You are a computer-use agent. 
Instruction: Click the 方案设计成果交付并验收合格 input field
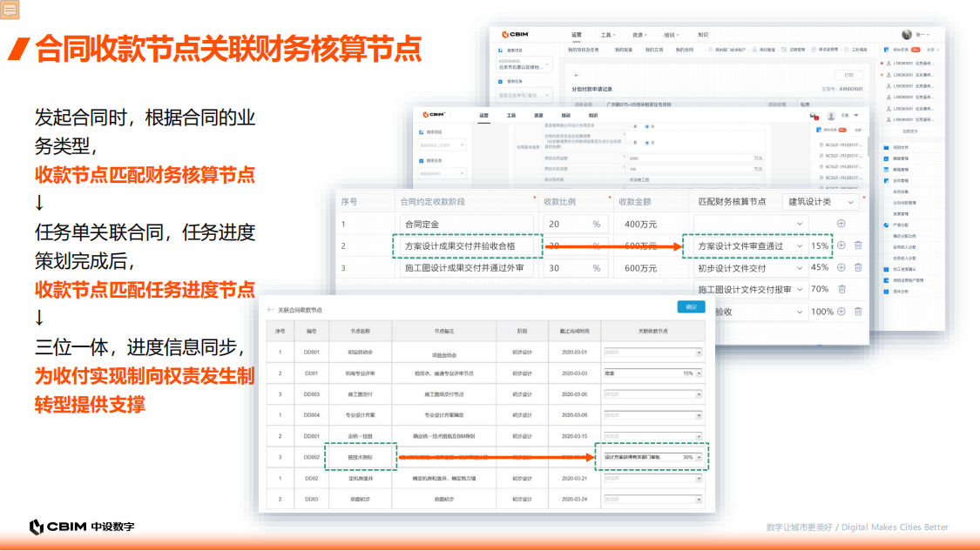(466, 245)
